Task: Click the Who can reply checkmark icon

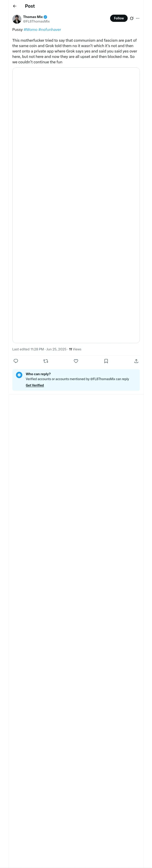Action: [x=19, y=375]
